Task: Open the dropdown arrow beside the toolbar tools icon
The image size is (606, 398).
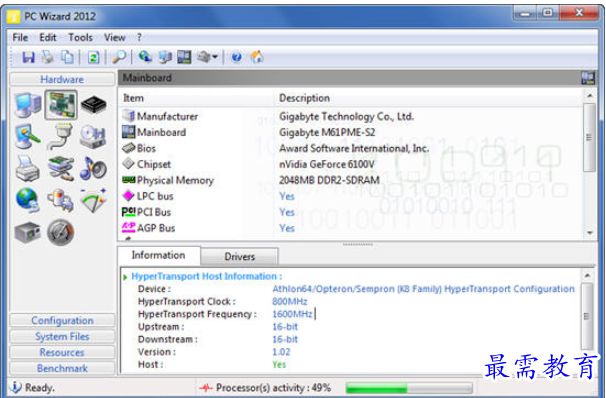Action: click(215, 57)
